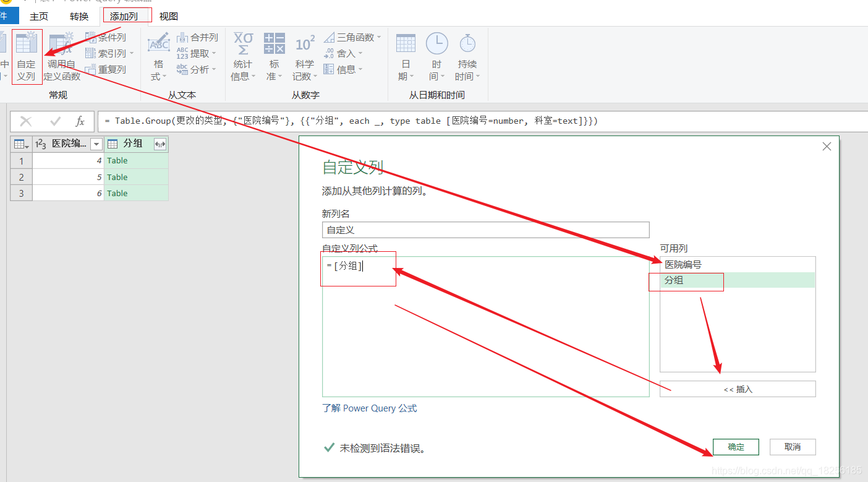
Task: Click the Table cell in row 2
Action: (136, 177)
